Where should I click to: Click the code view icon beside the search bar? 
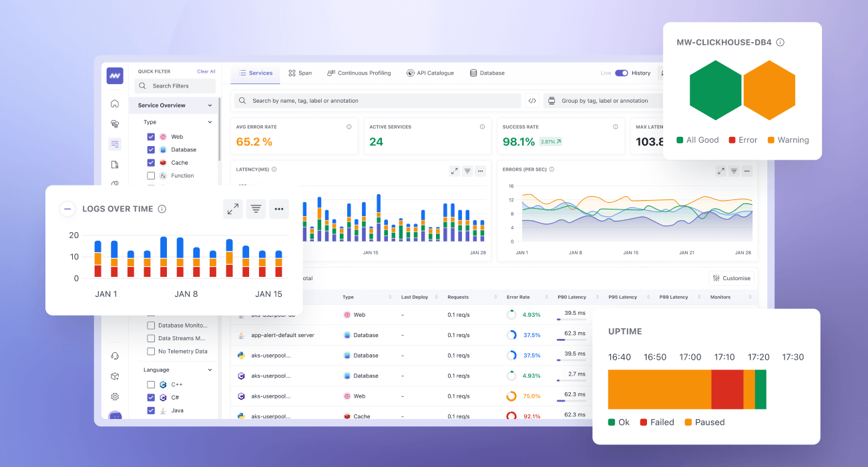[x=531, y=100]
